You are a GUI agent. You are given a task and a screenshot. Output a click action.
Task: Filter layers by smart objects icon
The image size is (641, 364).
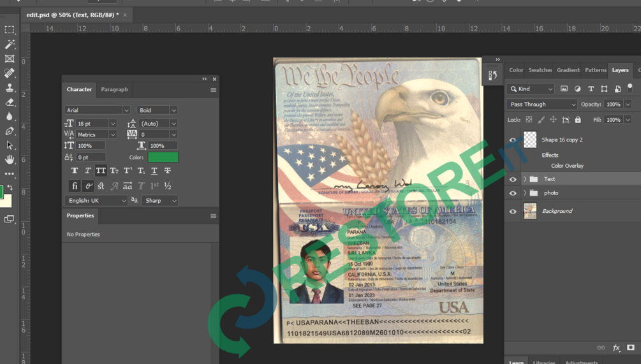point(617,89)
